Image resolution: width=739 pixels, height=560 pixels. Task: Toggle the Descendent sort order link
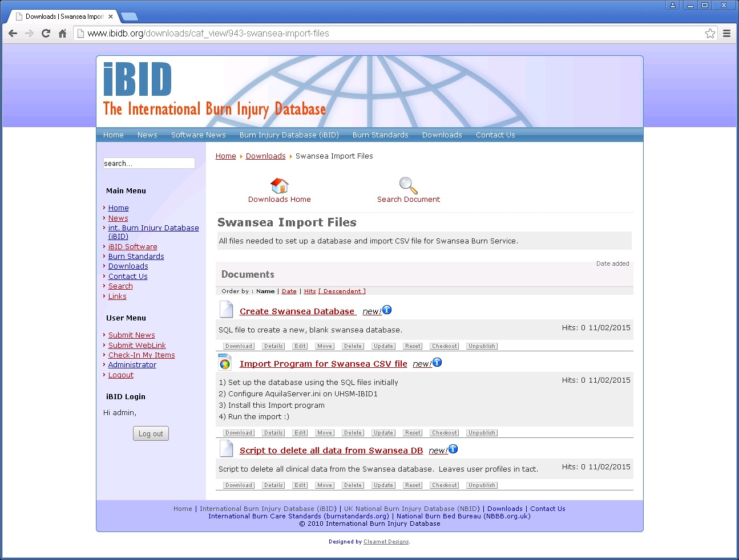coord(342,291)
